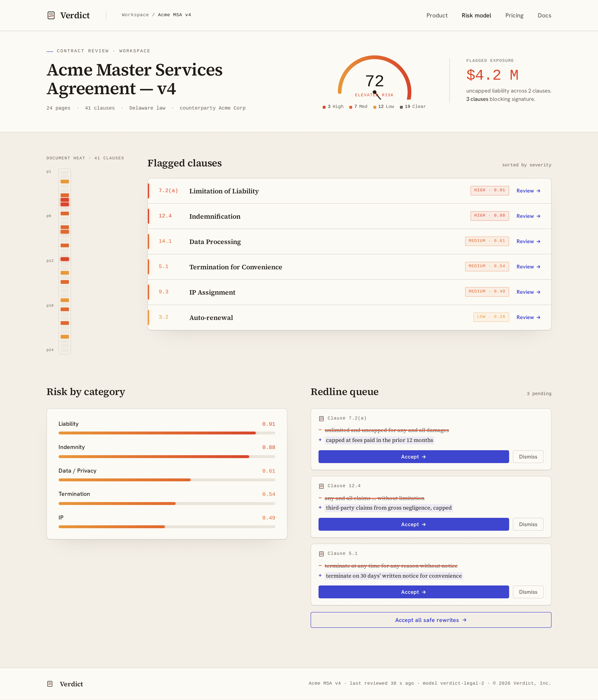Image resolution: width=598 pixels, height=700 pixels.
Task: Review the Data Processing clause
Action: coord(528,241)
